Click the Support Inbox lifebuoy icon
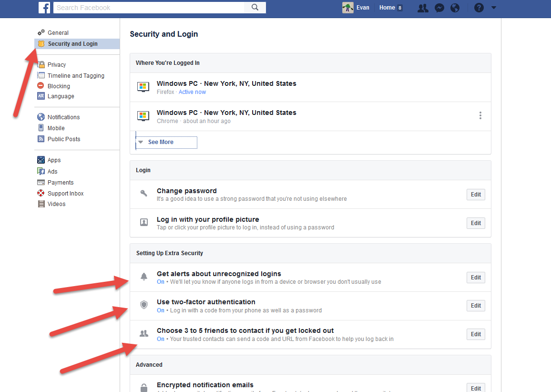The image size is (551, 392). pos(41,193)
